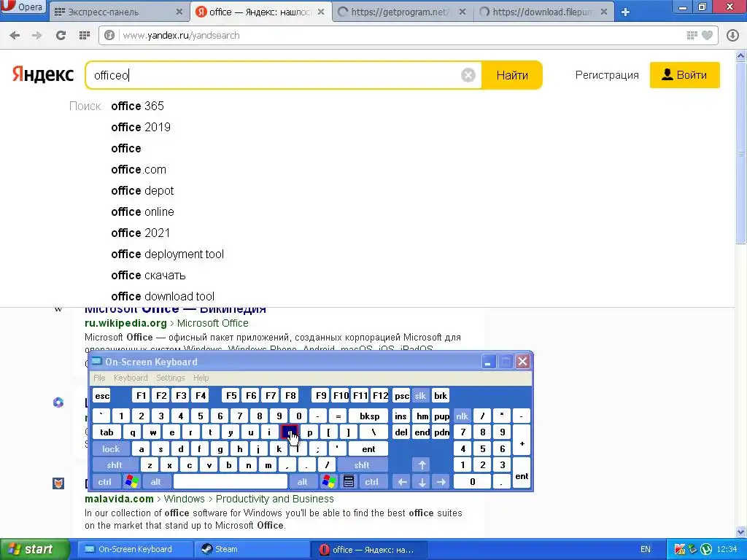Click the down arrow key
The width and height of the screenshot is (747, 560).
(422, 482)
